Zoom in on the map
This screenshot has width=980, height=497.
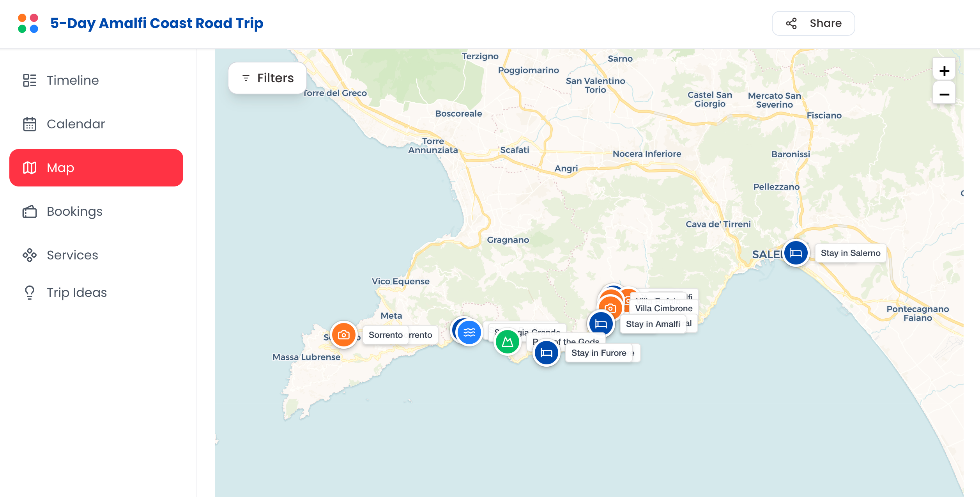[944, 71]
